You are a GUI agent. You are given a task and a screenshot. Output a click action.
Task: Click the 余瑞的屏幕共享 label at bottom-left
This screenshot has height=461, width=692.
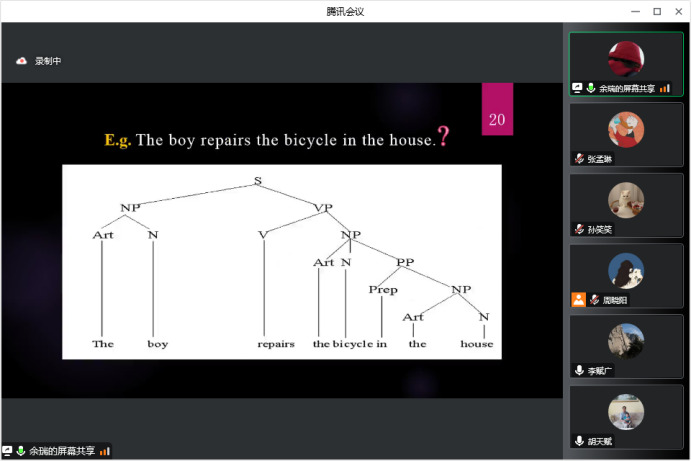(62, 451)
